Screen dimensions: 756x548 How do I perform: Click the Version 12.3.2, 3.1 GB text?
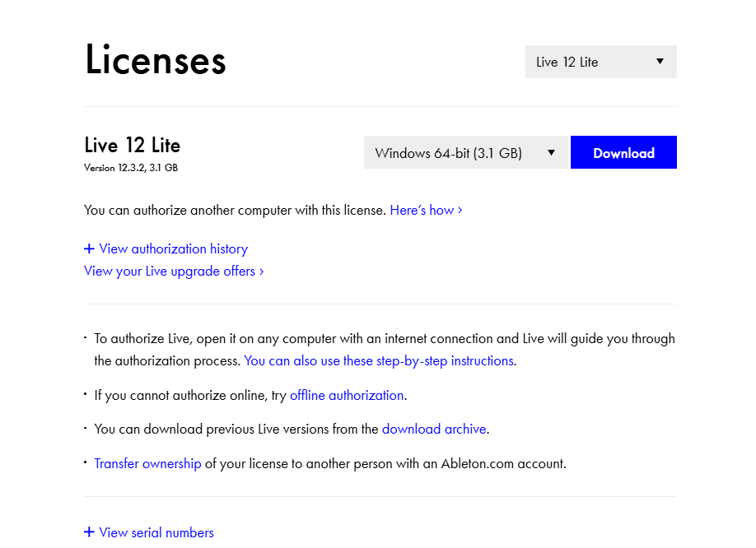point(131,168)
